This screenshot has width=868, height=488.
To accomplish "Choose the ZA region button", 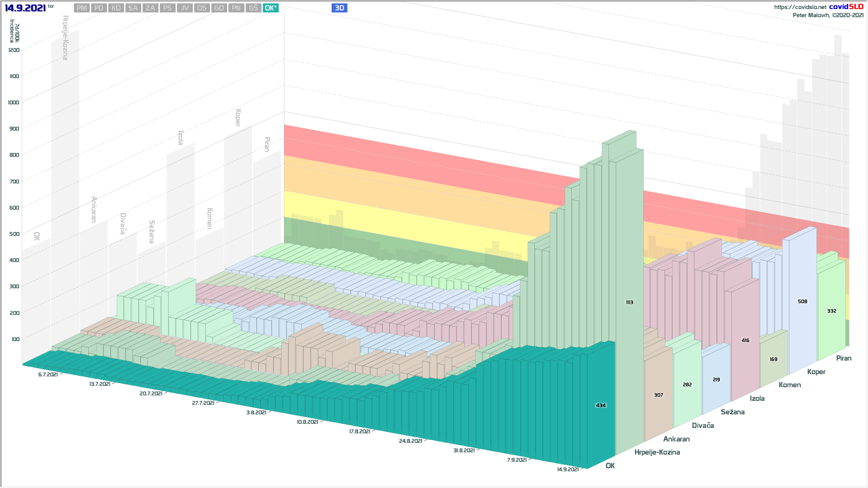I will click(150, 8).
